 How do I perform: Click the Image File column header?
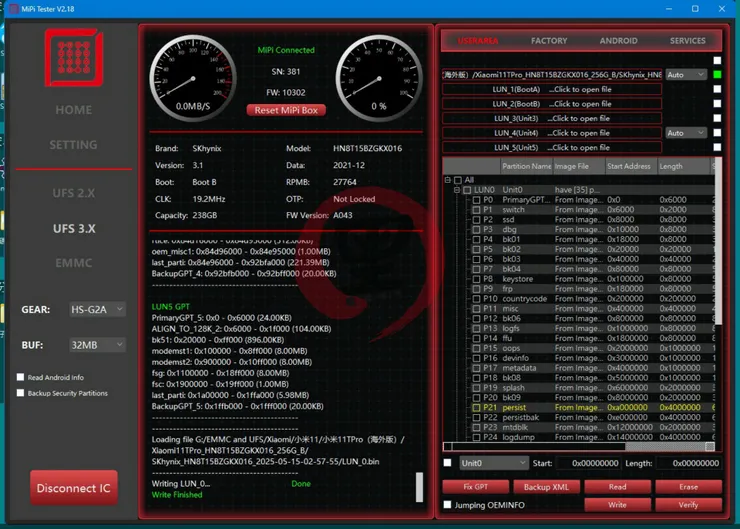(x=579, y=166)
